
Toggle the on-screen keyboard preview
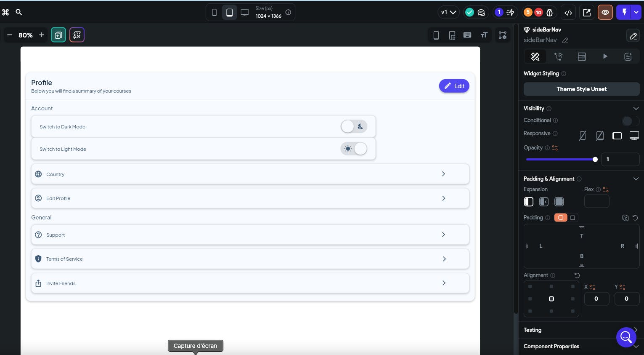click(467, 35)
